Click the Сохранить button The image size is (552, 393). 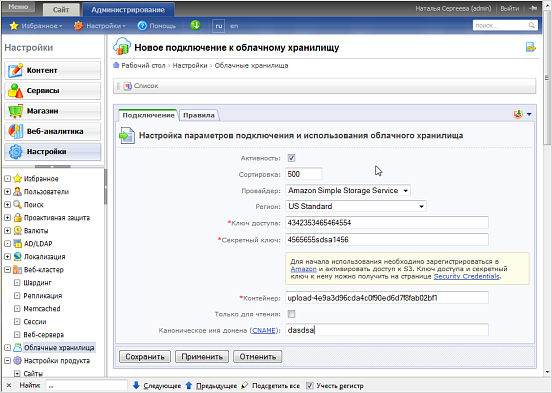(x=145, y=357)
